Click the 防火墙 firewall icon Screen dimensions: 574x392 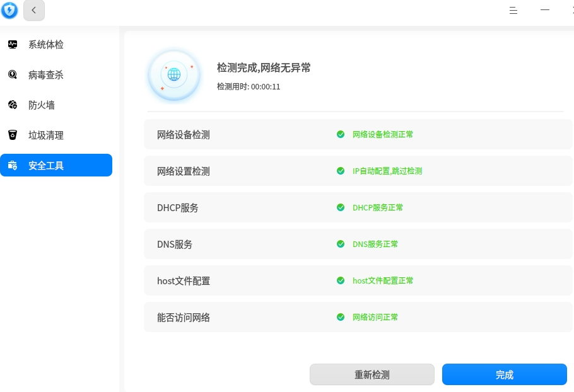pos(13,105)
